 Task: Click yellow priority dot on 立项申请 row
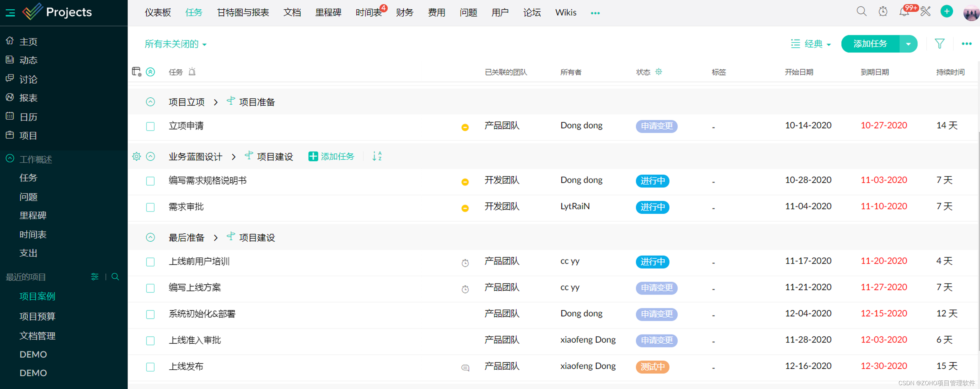465,127
